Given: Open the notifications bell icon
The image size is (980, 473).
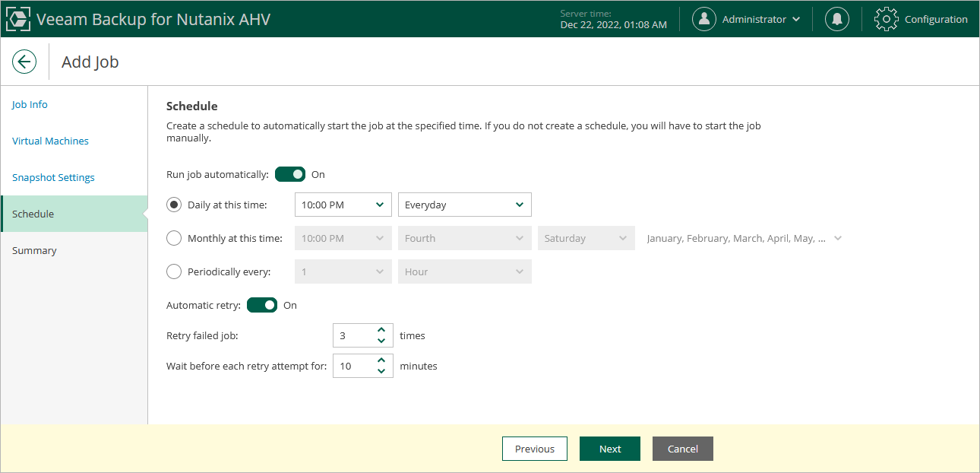Looking at the screenshot, I should (x=837, y=19).
